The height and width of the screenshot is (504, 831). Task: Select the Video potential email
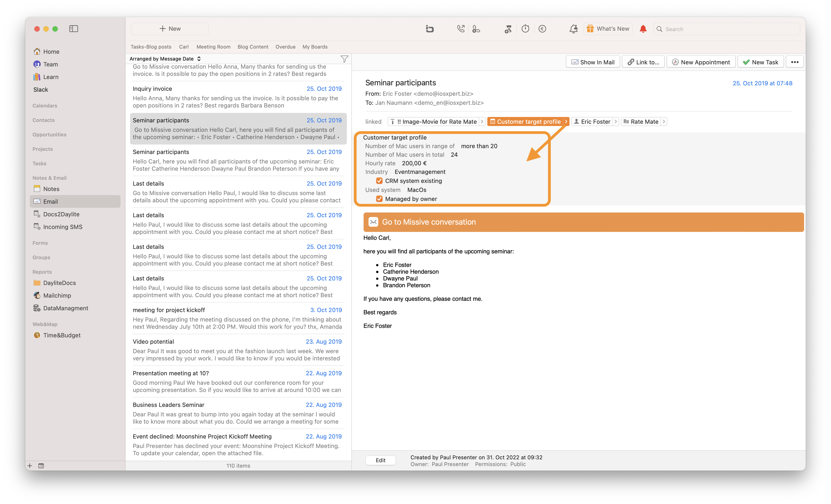[238, 350]
